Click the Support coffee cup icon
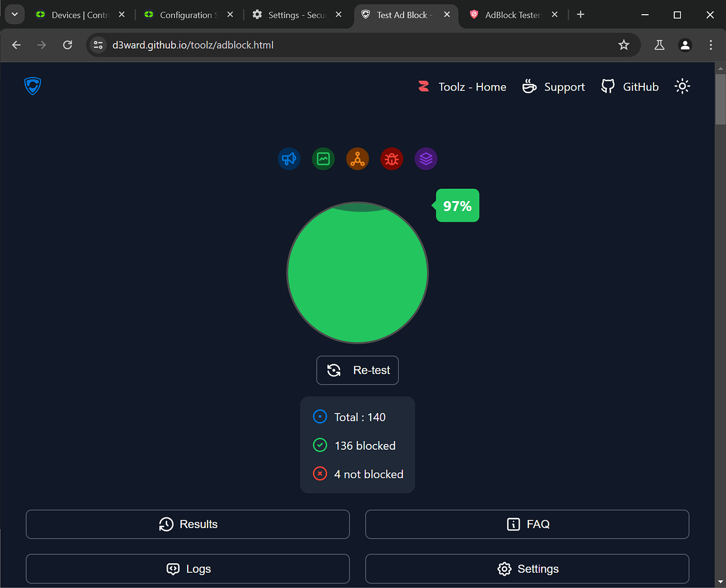The image size is (726, 588). point(529,86)
